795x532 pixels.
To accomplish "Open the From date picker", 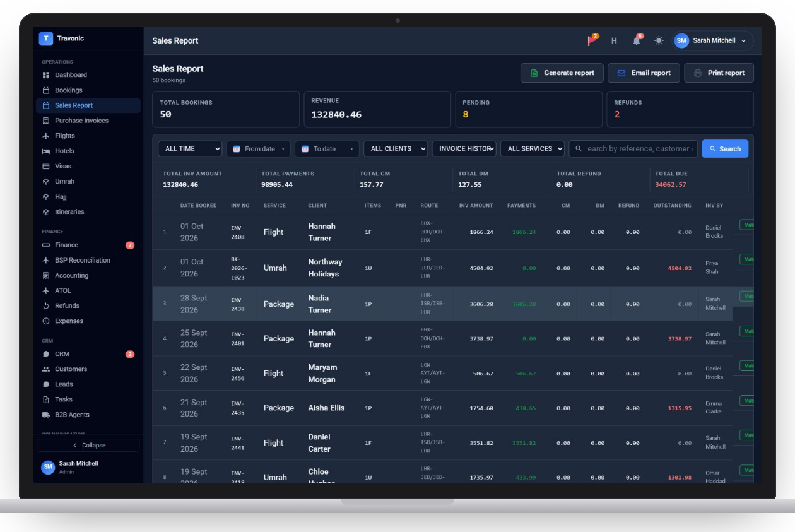I will [x=258, y=148].
